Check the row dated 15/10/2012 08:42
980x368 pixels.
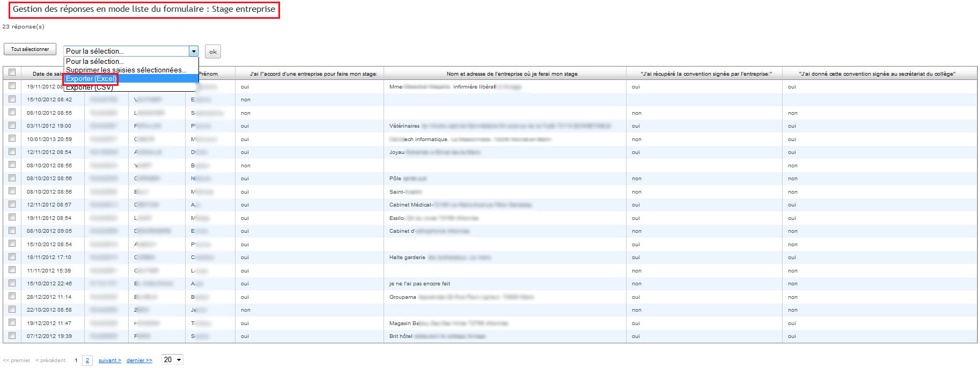pos(12,99)
